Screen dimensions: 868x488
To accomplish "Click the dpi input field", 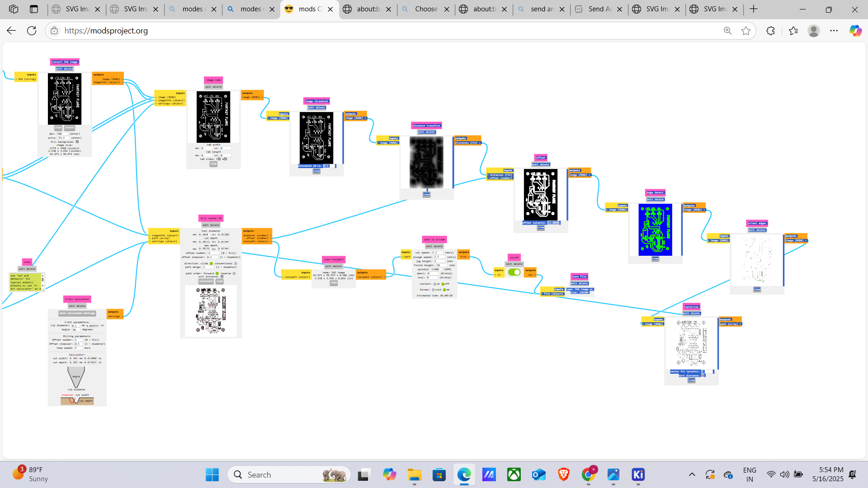I will pos(62,134).
